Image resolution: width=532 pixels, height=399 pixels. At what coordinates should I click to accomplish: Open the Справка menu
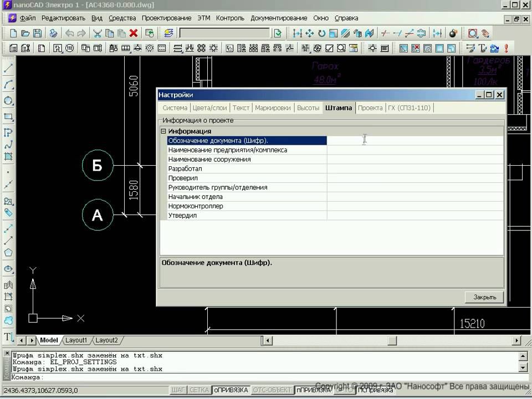tap(346, 18)
